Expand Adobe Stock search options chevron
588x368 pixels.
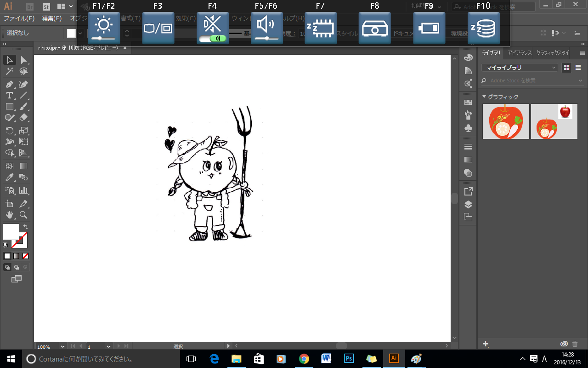(x=581, y=80)
